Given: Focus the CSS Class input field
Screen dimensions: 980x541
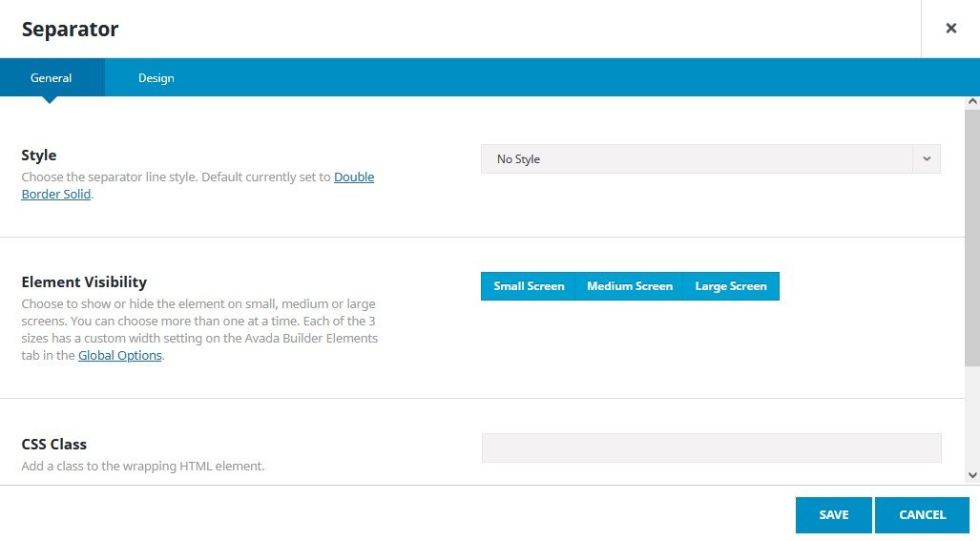Looking at the screenshot, I should coord(711,448).
